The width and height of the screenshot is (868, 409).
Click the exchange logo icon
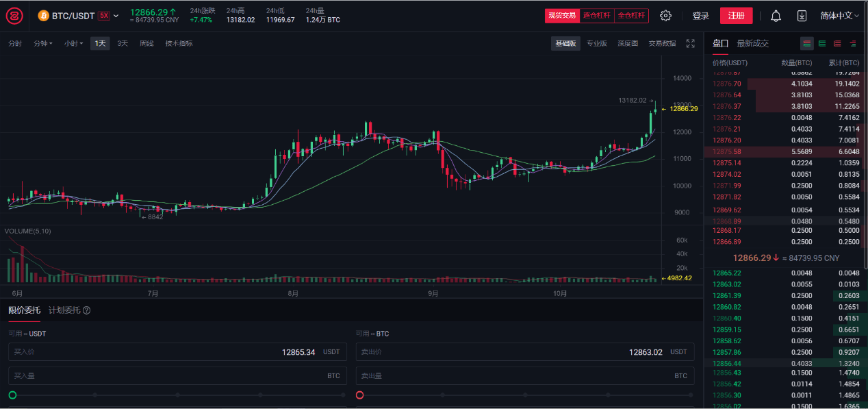[x=15, y=15]
